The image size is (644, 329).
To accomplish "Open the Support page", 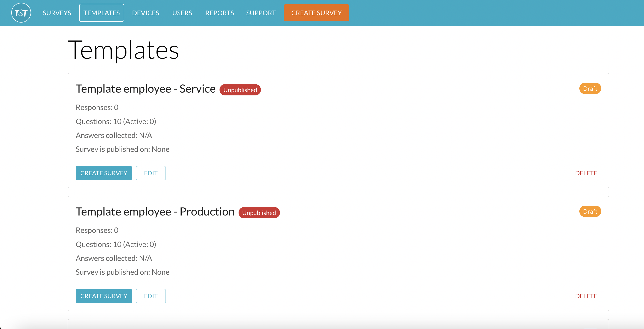I will point(261,13).
